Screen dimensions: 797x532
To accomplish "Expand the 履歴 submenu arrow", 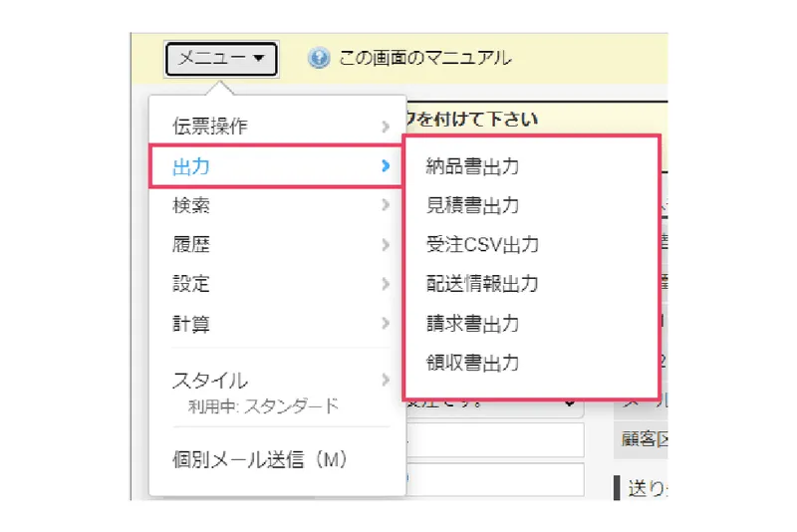I will (386, 245).
